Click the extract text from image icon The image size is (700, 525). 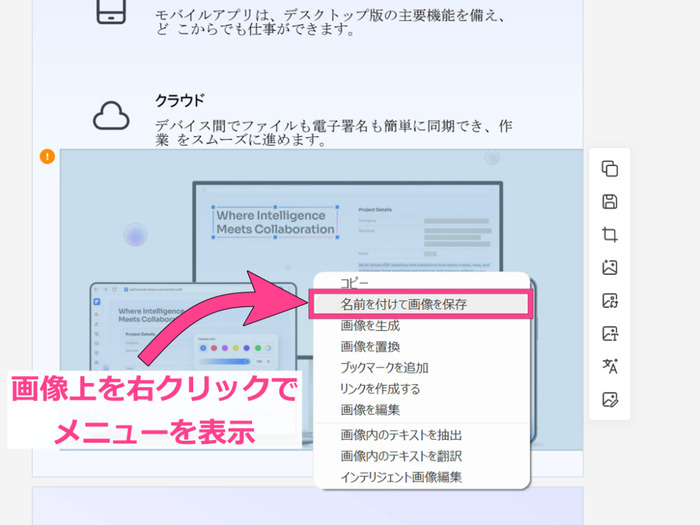tap(610, 333)
